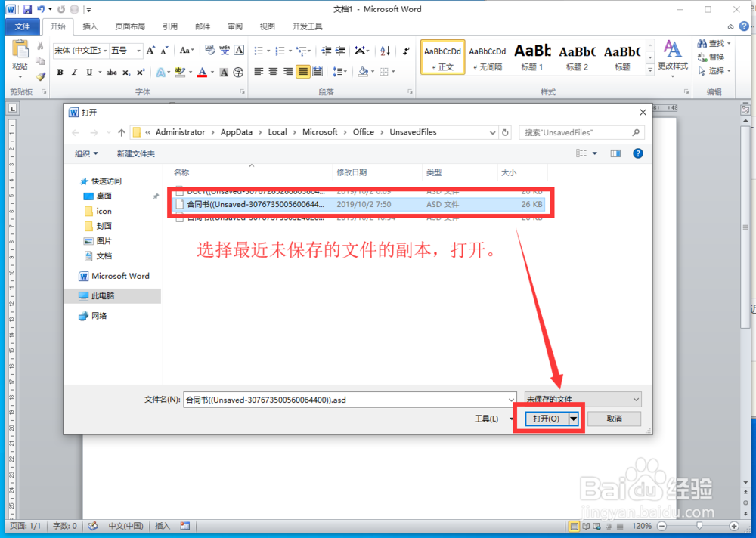
Task: Select the 合同书 2019/10/2 7:50 file
Action: tap(359, 205)
